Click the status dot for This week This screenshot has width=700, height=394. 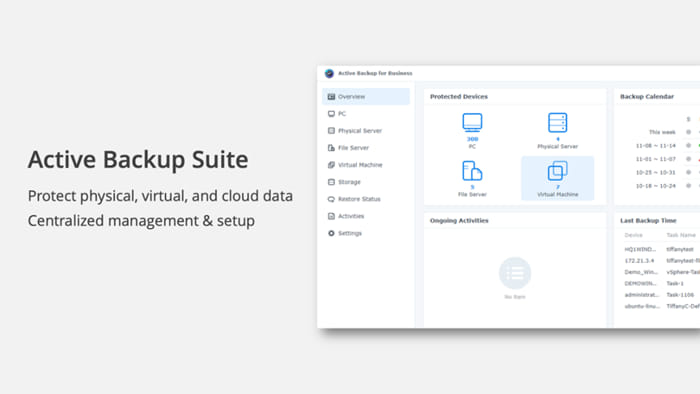pos(688,132)
